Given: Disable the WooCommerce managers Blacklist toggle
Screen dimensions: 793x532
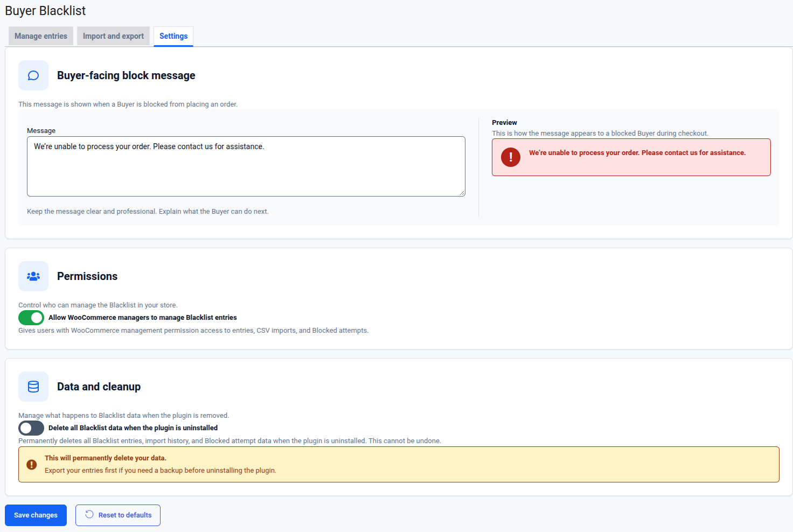Looking at the screenshot, I should pos(31,318).
